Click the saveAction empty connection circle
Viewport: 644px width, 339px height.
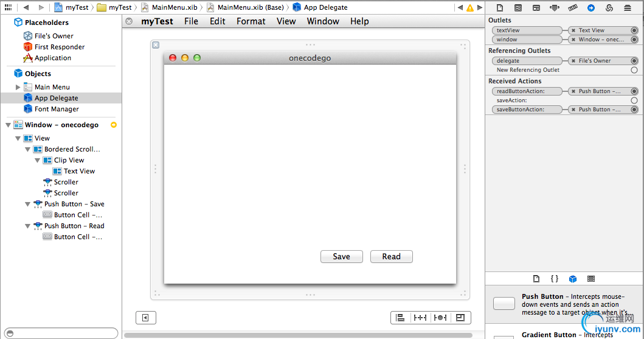point(634,100)
